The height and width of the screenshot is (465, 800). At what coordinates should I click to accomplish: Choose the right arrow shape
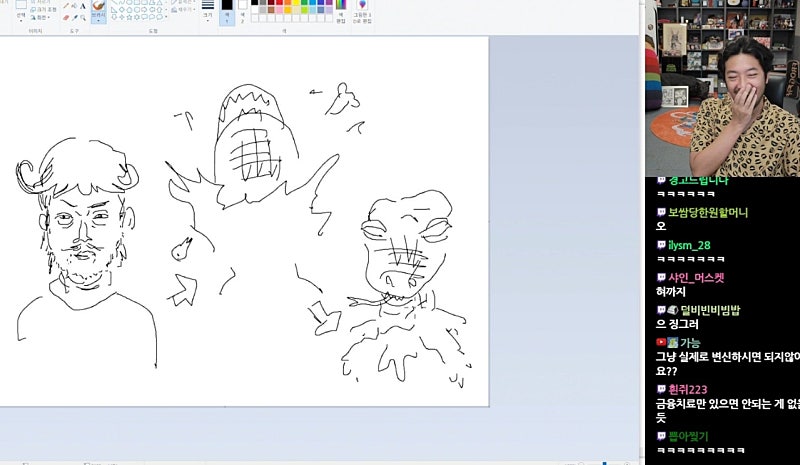[x=144, y=10]
